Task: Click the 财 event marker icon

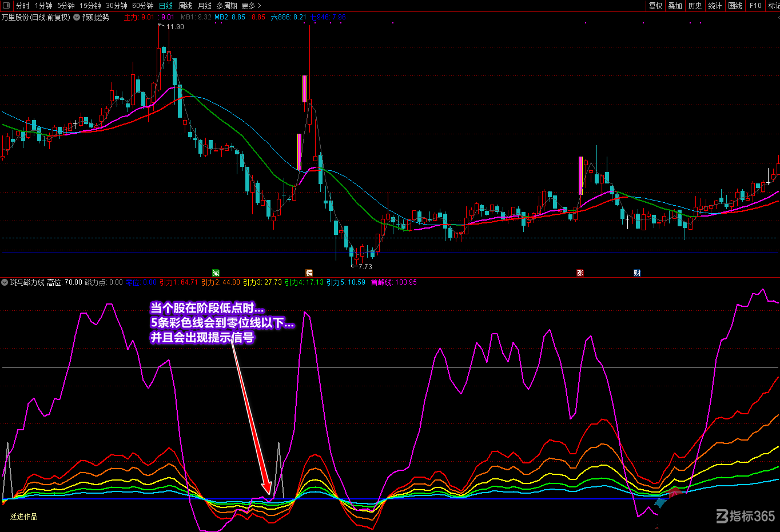Action: (637, 273)
